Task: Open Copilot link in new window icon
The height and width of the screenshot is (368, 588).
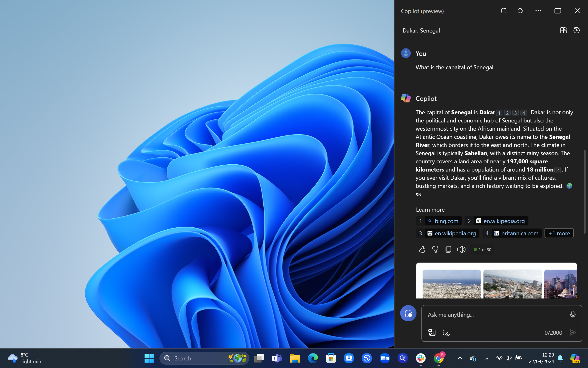Action: pyautogui.click(x=504, y=11)
